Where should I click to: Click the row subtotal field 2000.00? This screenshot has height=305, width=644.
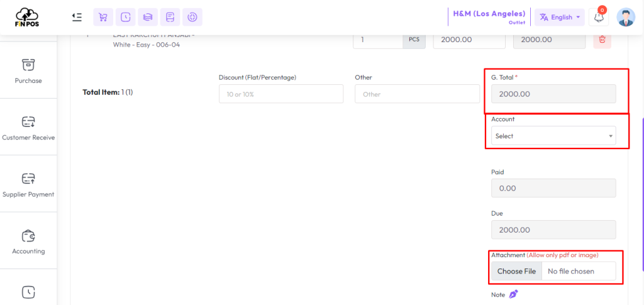point(550,40)
